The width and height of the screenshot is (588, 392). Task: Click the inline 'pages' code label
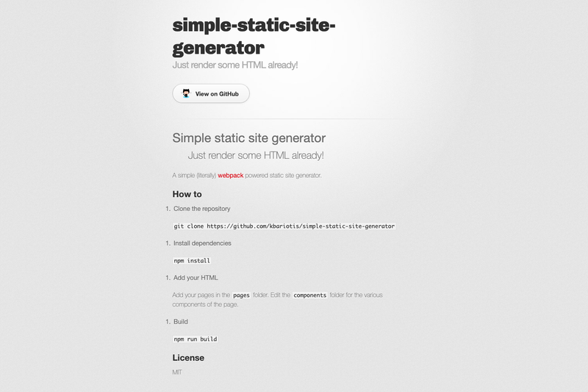click(x=241, y=295)
